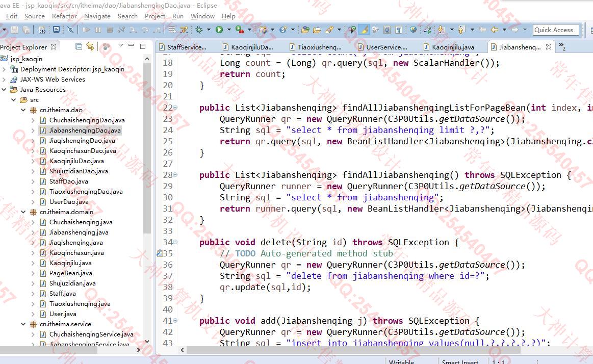Collapse the method fold at line 22
This screenshot has width=593, height=364.
175,108
